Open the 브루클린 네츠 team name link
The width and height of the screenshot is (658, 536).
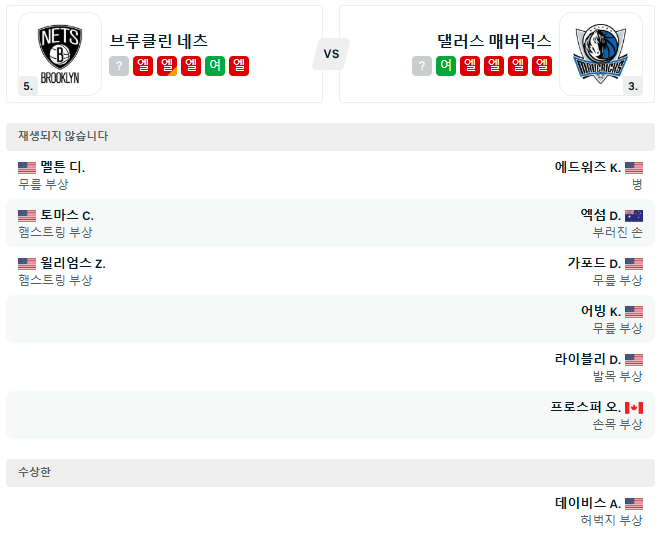[x=159, y=41]
